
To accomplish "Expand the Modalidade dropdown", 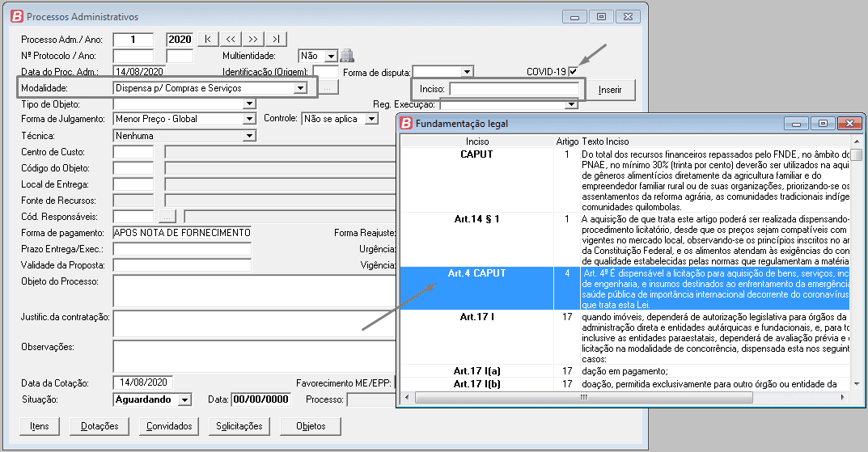I will pos(300,88).
